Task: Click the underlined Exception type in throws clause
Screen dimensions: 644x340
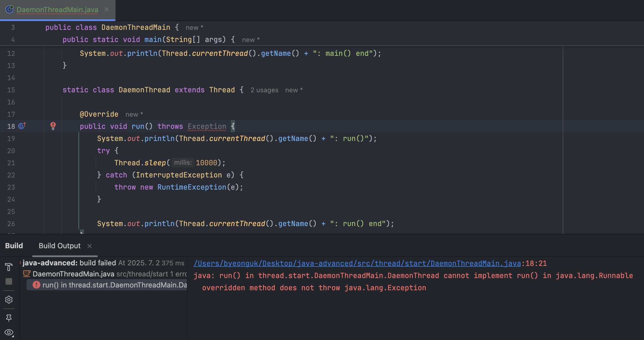Action: [207, 126]
